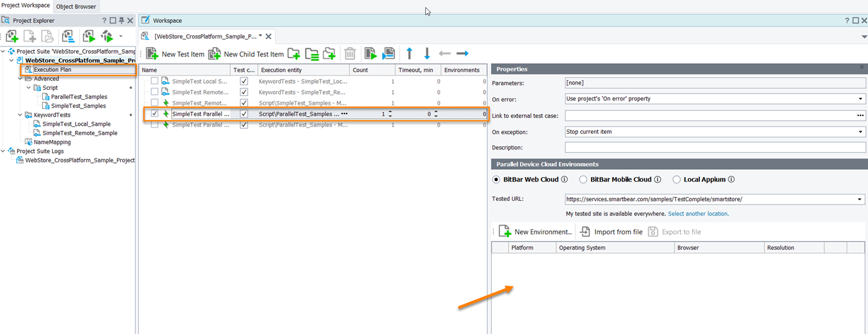Click the New Child Test Item icon
The height and width of the screenshot is (334, 868).
pos(215,54)
